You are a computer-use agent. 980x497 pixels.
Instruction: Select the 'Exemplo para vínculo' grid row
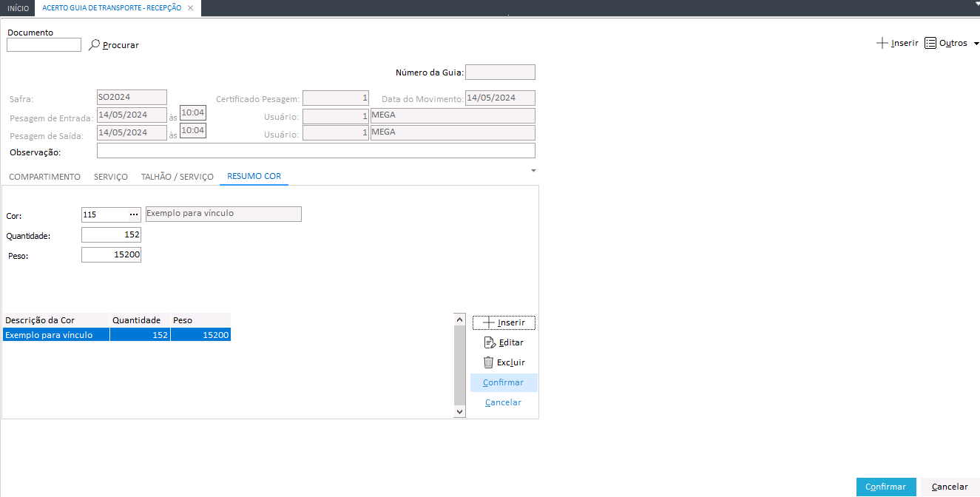(x=117, y=335)
